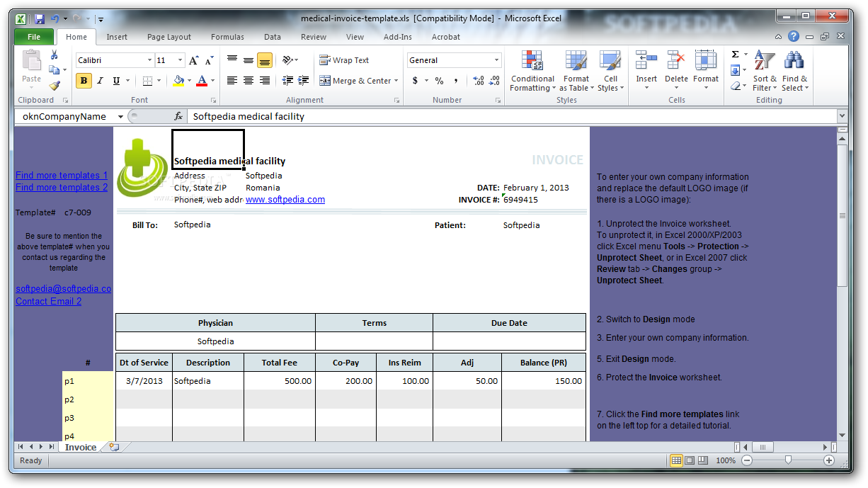Image resolution: width=868 pixels, height=488 pixels.
Task: Open the Merge & Center dropdown arrow
Action: point(396,81)
